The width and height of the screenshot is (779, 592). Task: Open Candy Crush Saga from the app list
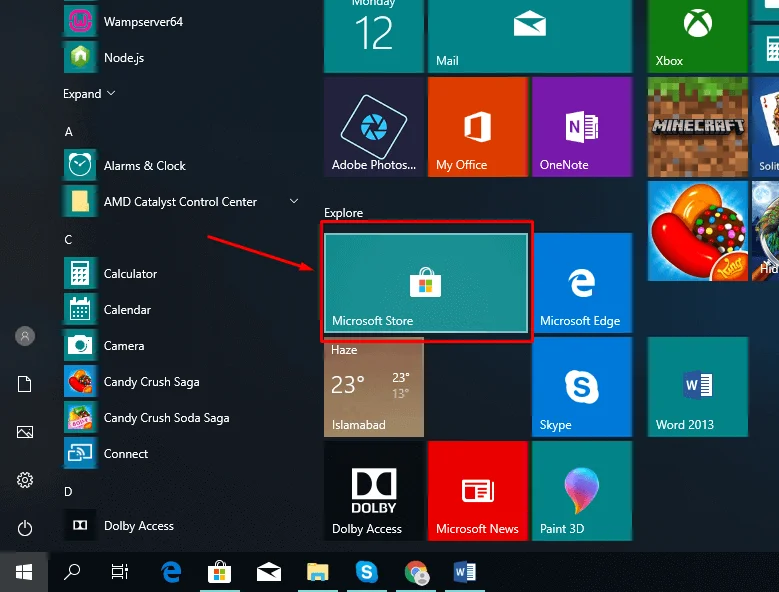point(181,381)
